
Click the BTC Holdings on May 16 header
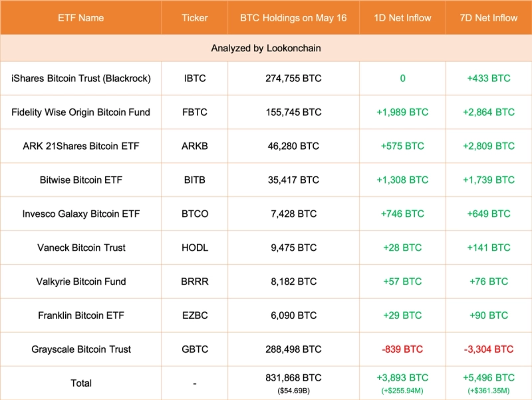(293, 18)
